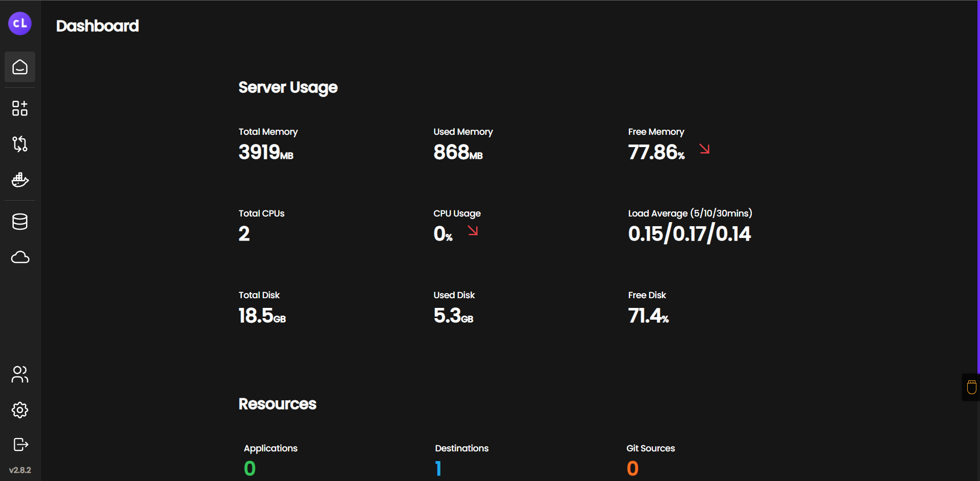Image resolution: width=980 pixels, height=481 pixels.
Task: Click the orange widget icon on right edge
Action: 971,388
